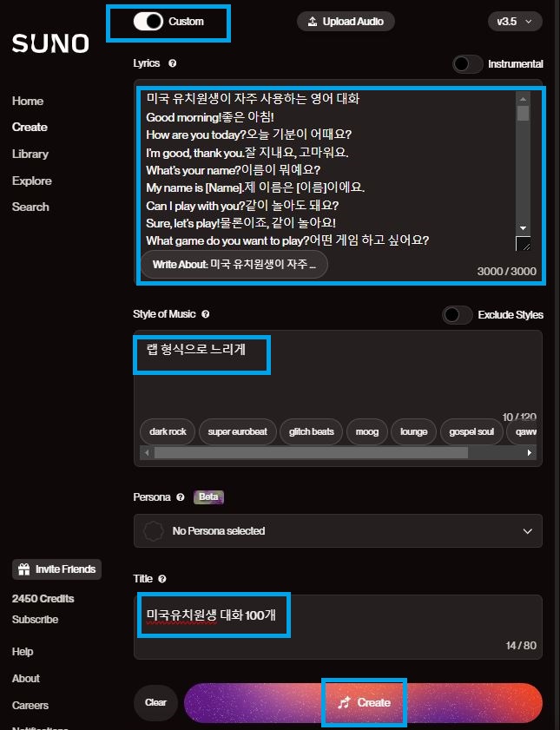Open the Careers link in sidebar

[x=30, y=706]
